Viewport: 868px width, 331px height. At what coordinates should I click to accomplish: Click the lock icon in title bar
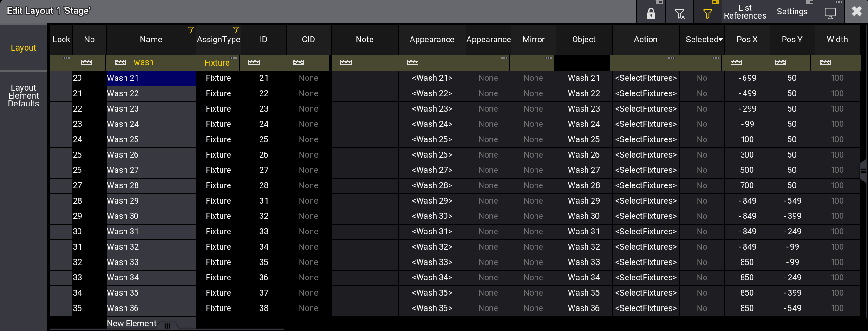pyautogui.click(x=651, y=13)
